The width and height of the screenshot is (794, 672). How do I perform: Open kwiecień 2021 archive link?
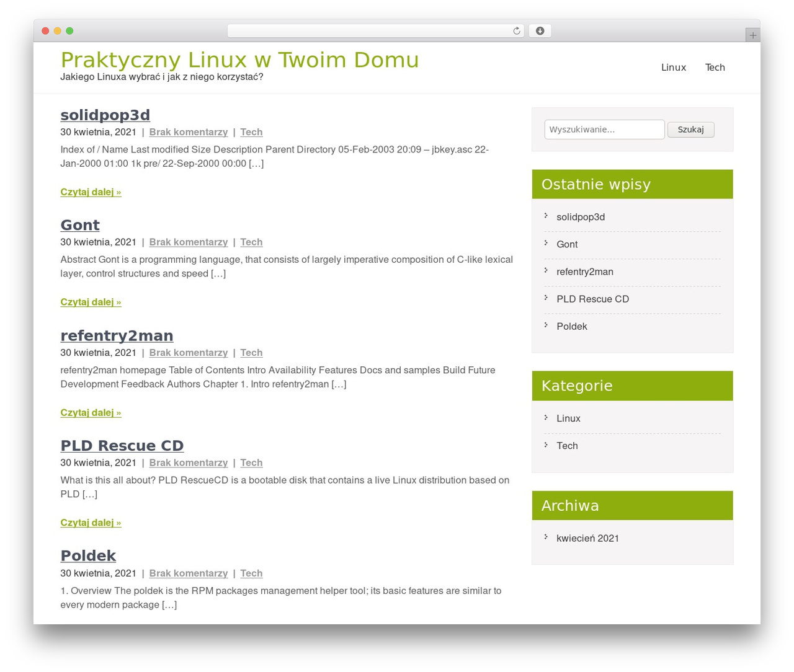[587, 538]
